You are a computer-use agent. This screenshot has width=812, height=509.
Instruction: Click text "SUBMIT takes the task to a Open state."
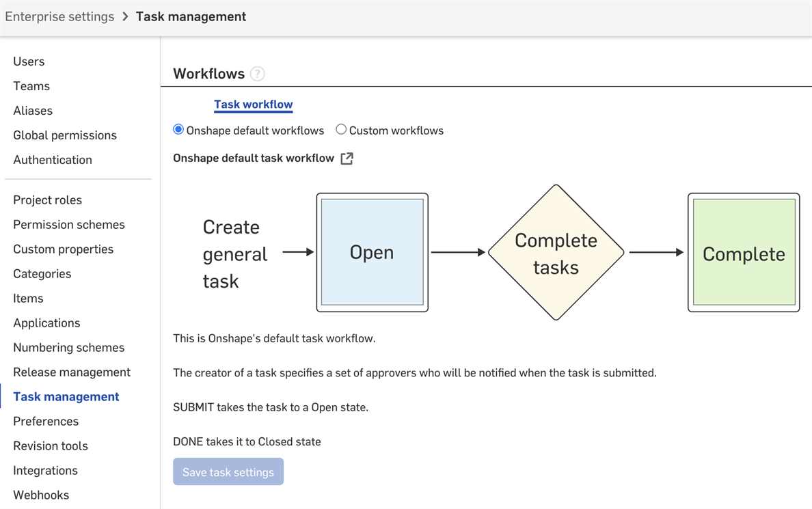point(271,407)
